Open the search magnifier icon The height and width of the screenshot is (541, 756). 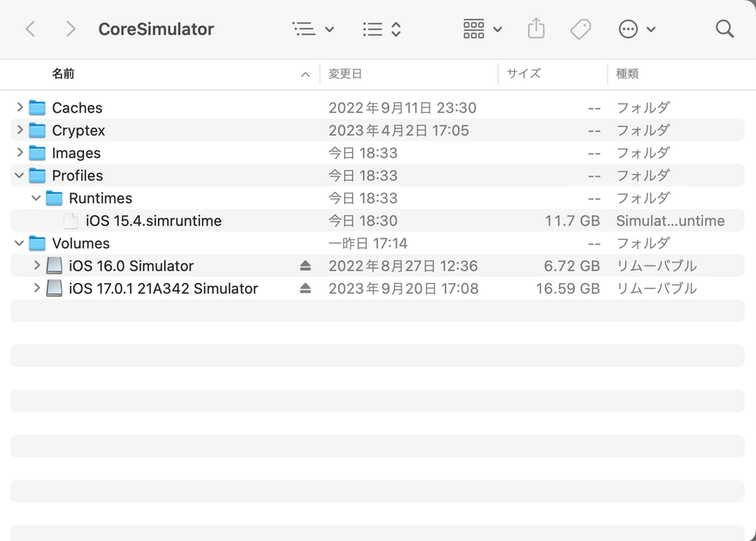(724, 29)
